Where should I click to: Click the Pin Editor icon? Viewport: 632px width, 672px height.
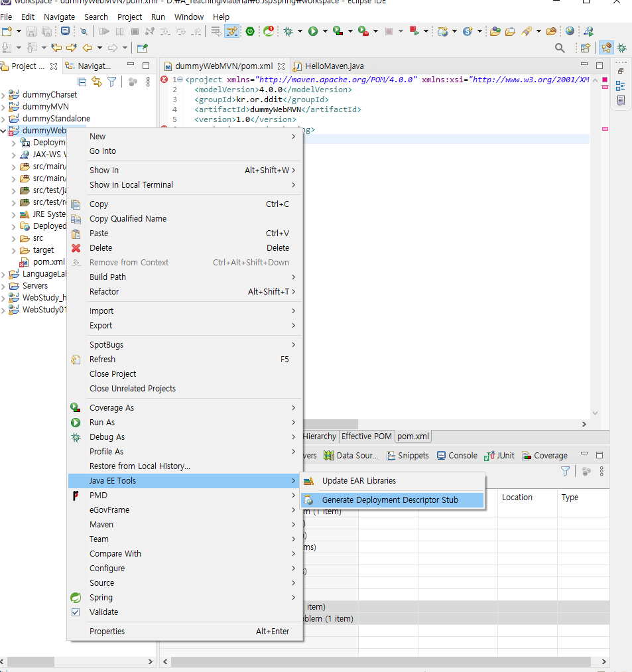pyautogui.click(x=143, y=48)
